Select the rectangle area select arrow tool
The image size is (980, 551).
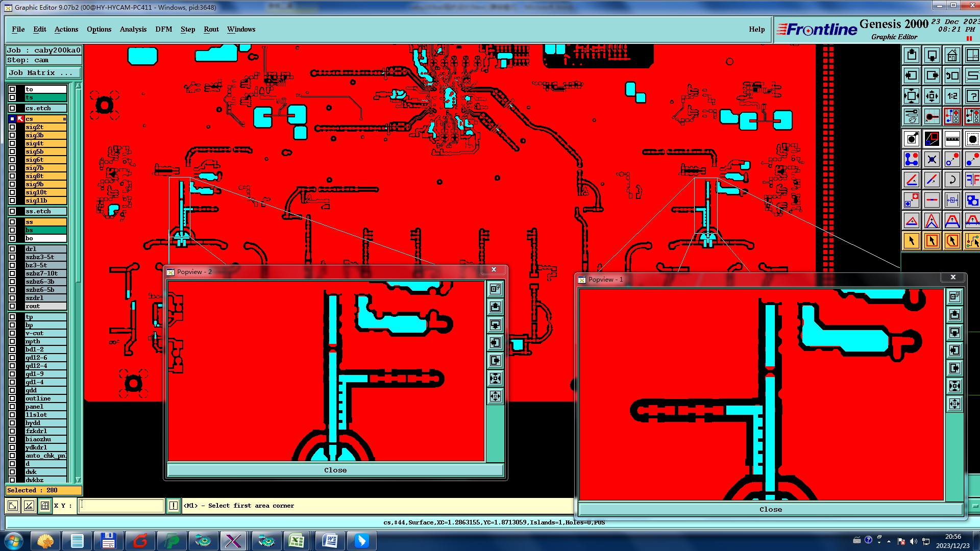932,241
